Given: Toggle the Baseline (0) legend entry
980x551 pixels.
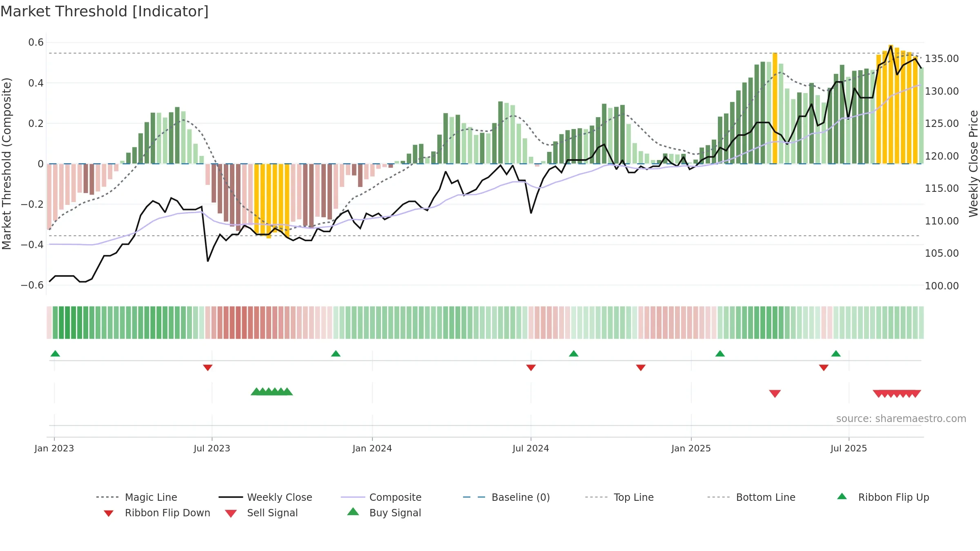Looking at the screenshot, I should click(x=506, y=497).
